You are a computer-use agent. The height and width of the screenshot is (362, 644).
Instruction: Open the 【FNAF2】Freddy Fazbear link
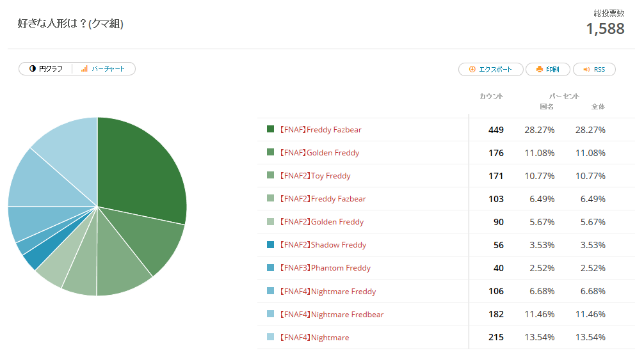[322, 199]
